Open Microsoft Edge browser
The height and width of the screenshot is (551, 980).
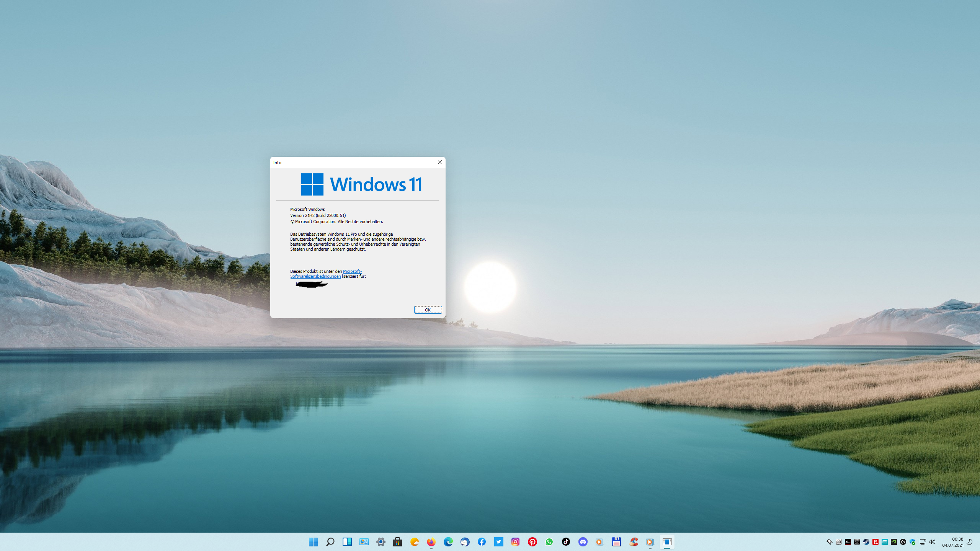tap(448, 542)
